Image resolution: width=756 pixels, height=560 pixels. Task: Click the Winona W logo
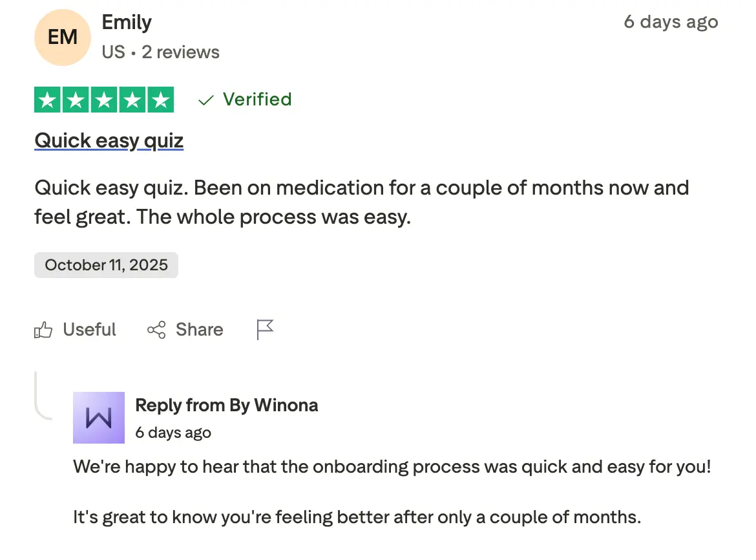pyautogui.click(x=99, y=418)
